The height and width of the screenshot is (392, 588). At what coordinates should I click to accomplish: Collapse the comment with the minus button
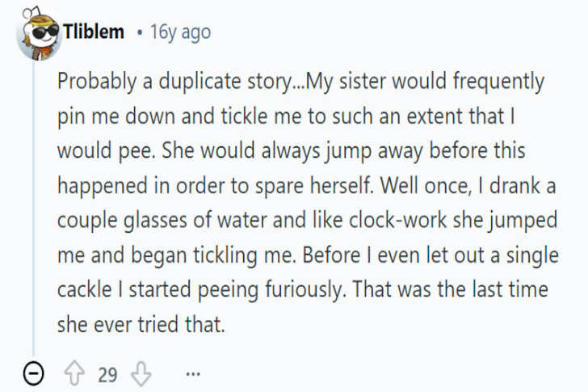[x=34, y=374]
